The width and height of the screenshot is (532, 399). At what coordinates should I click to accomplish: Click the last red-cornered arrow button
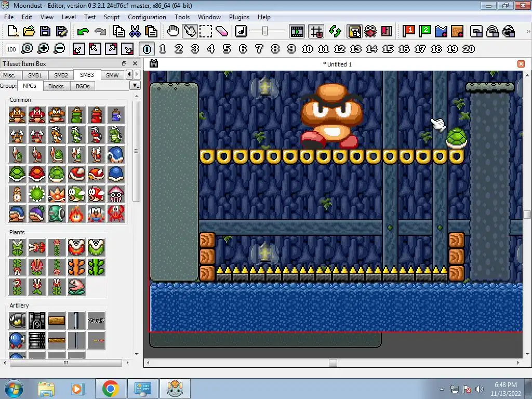pyautogui.click(x=128, y=49)
